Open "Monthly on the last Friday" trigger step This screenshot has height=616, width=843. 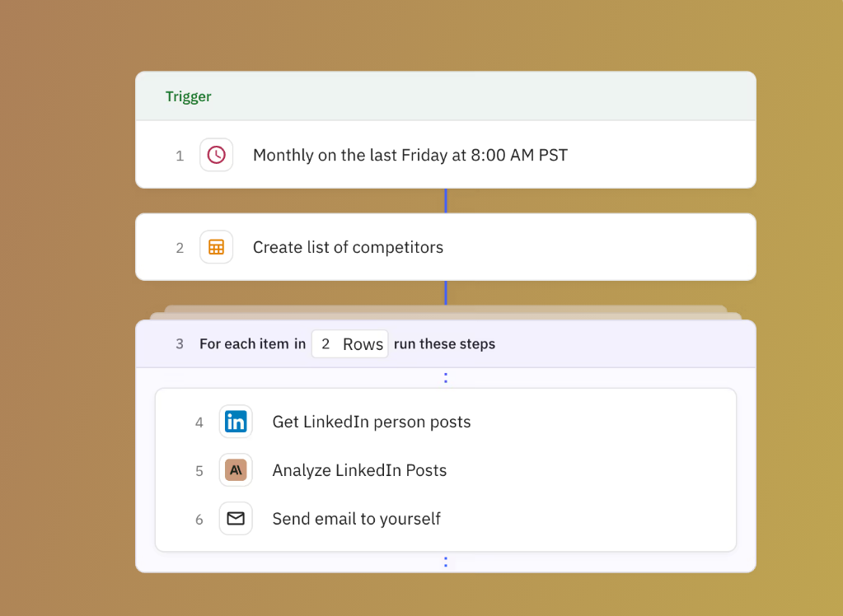tap(410, 155)
